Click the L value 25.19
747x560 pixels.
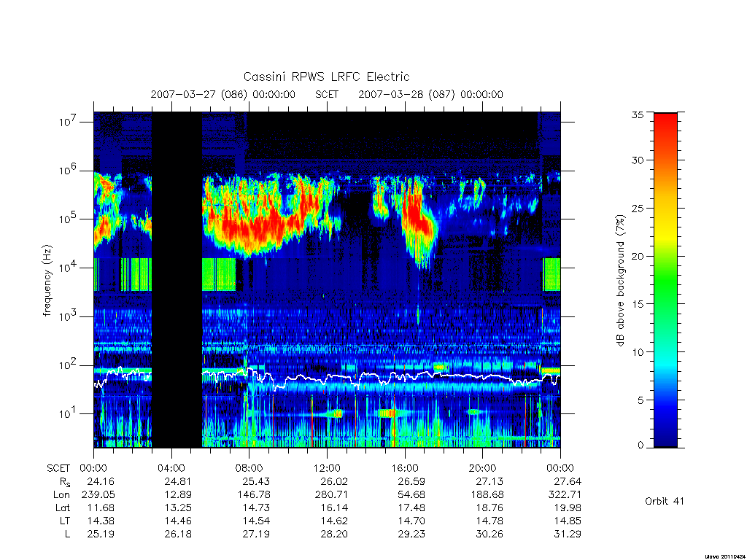click(x=101, y=534)
